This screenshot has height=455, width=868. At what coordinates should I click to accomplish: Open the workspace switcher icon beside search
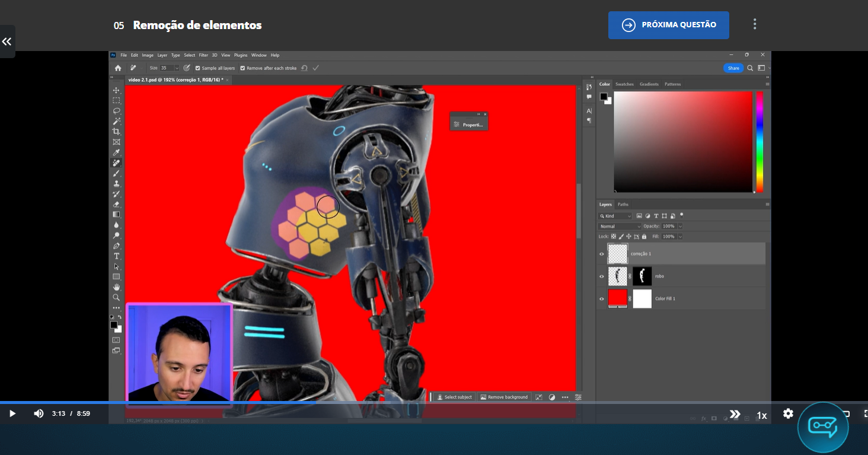coord(761,68)
